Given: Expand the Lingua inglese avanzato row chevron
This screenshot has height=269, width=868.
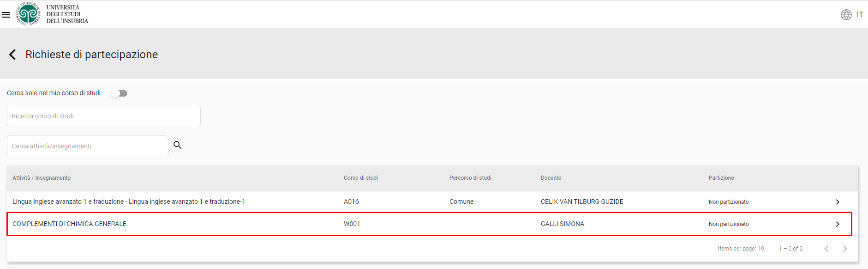Looking at the screenshot, I should [837, 202].
